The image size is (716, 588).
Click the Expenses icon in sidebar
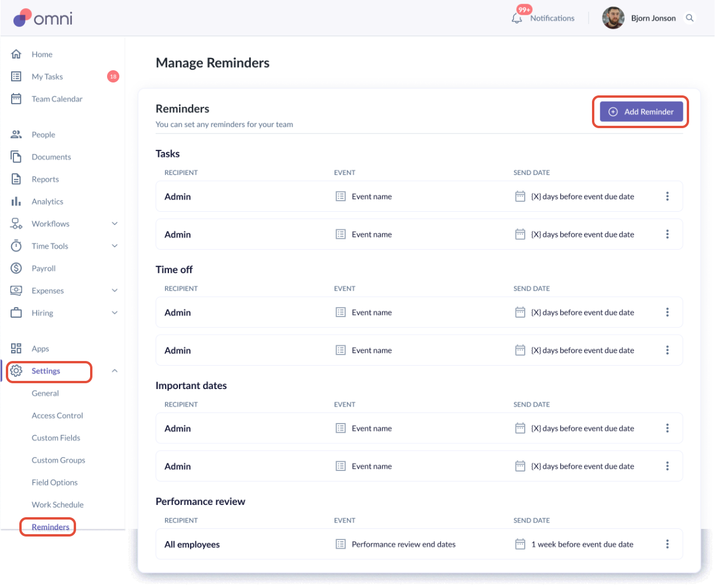[16, 290]
